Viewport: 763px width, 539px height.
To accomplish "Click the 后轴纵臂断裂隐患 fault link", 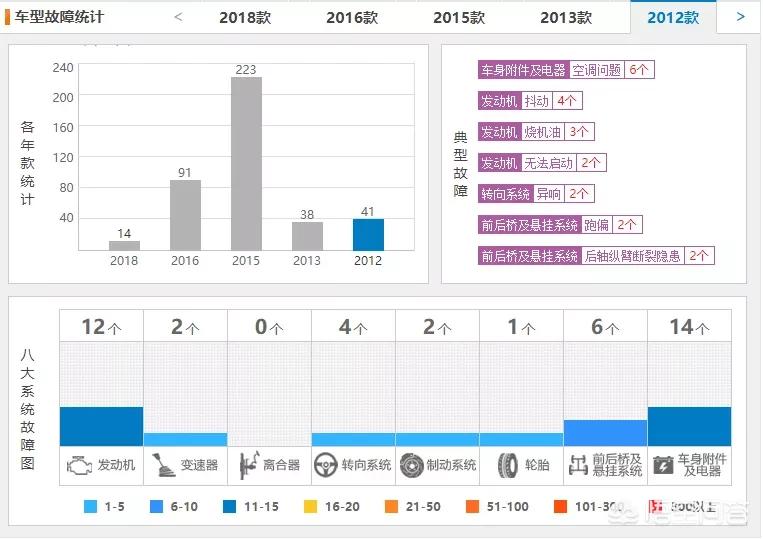I will coord(633,256).
